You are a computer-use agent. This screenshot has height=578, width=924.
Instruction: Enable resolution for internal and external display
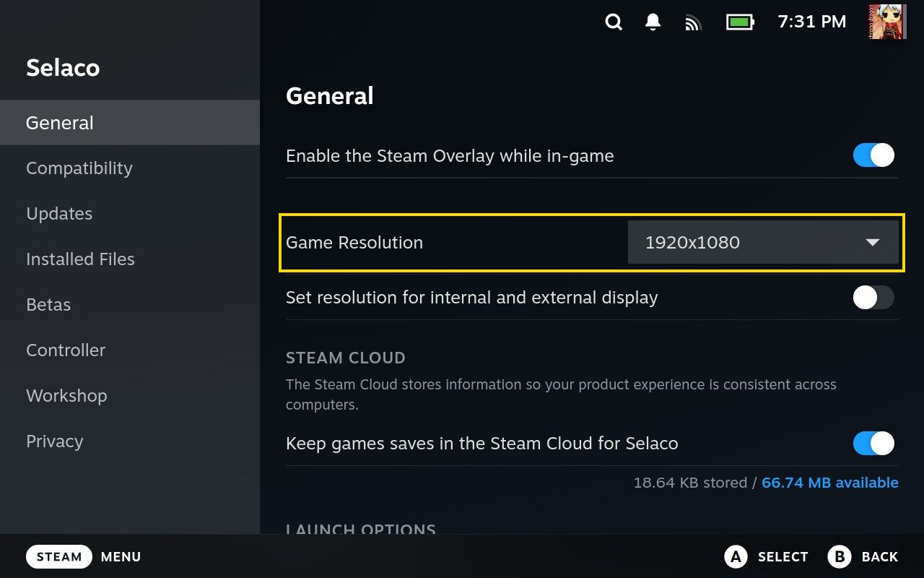pyautogui.click(x=873, y=298)
